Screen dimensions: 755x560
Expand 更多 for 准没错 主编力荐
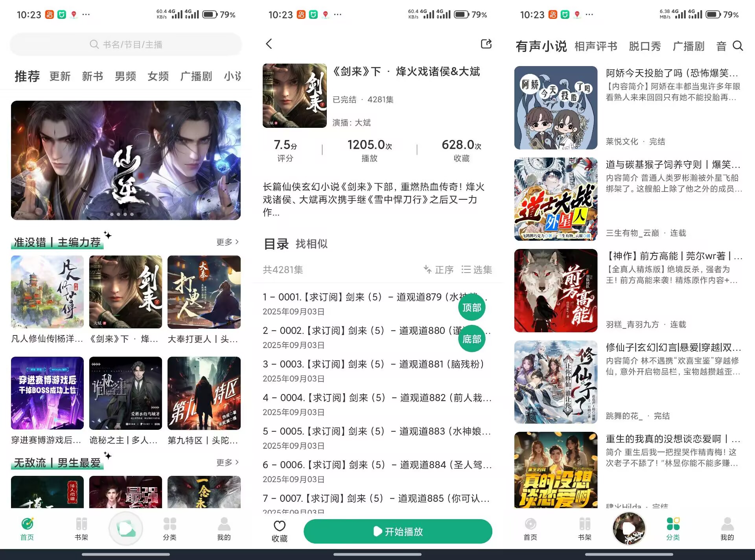point(227,242)
